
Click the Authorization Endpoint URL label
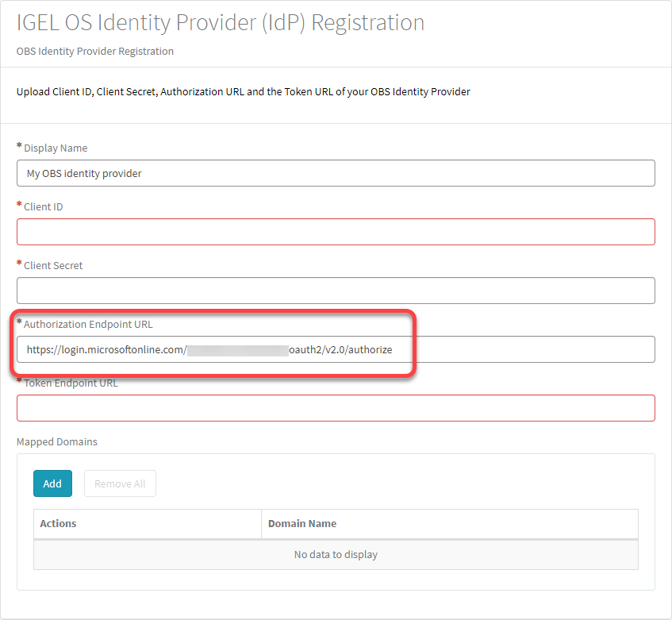pos(88,325)
